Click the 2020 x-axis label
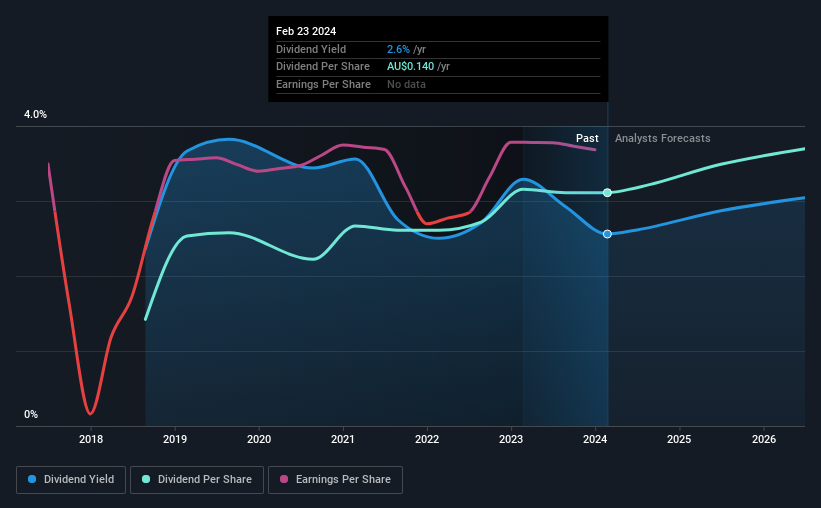Viewport: 821px width, 508px height. coord(259,439)
